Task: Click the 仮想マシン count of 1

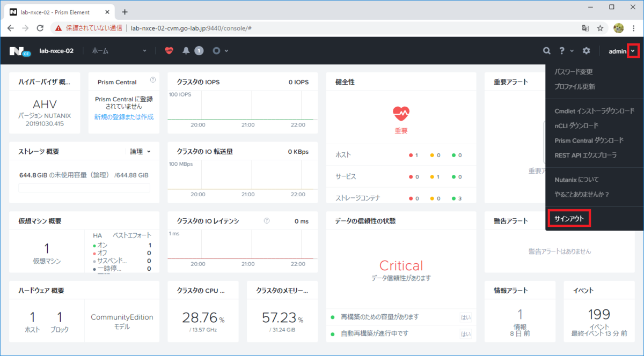Action: pos(47,248)
